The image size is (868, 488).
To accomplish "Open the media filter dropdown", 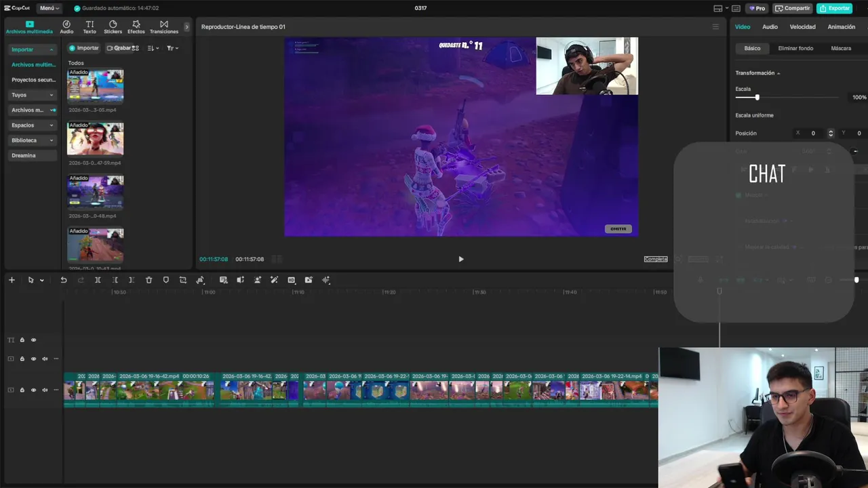I will pos(172,48).
